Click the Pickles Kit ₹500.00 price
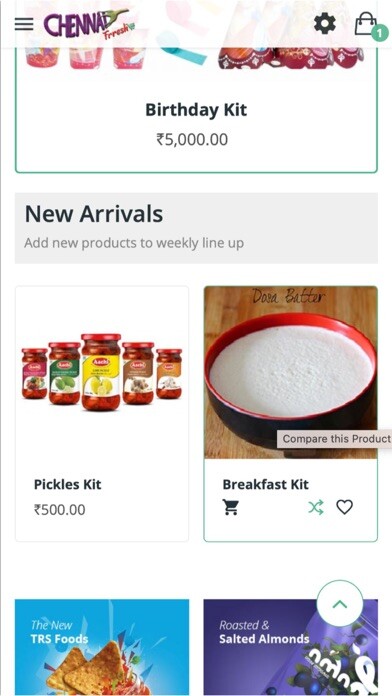This screenshot has height=696, width=392. pyautogui.click(x=59, y=510)
